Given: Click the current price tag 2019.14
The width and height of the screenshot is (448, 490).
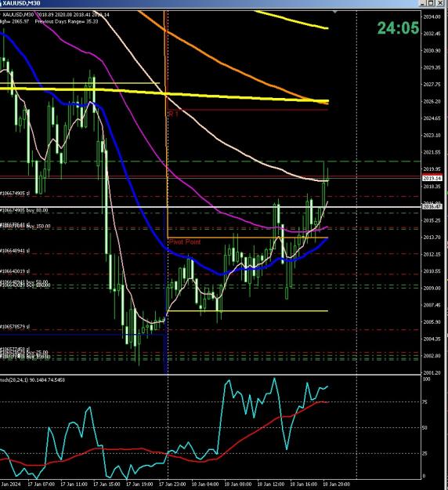Looking at the screenshot, I should click(432, 178).
